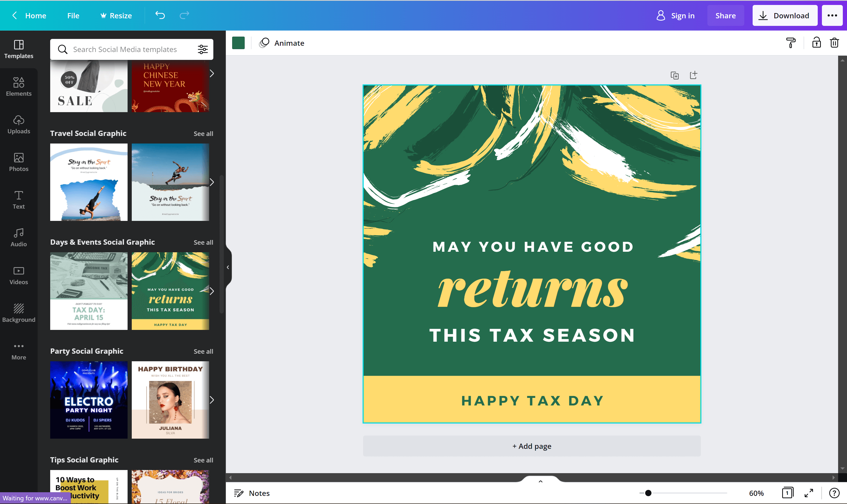Click the duplicate page icon

click(x=674, y=75)
